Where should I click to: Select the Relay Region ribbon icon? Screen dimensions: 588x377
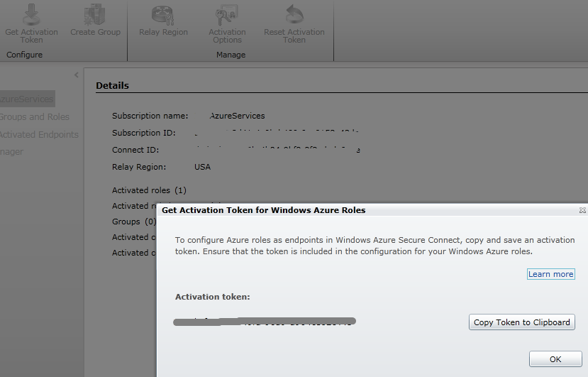[163, 21]
